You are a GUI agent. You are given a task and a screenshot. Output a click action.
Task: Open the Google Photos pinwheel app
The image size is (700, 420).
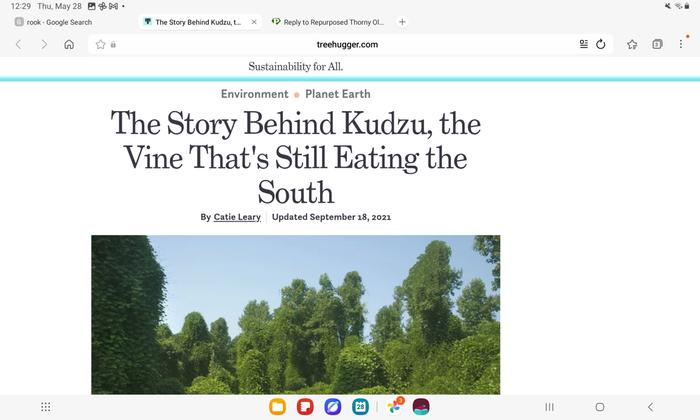[394, 407]
